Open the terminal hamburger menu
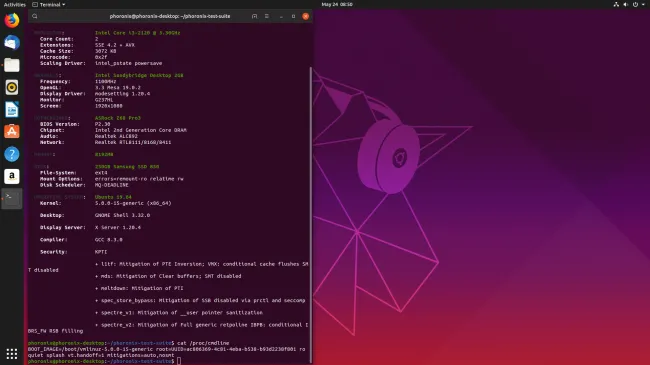Screen dimensions: 650x365 pyautogui.click(x=267, y=16)
